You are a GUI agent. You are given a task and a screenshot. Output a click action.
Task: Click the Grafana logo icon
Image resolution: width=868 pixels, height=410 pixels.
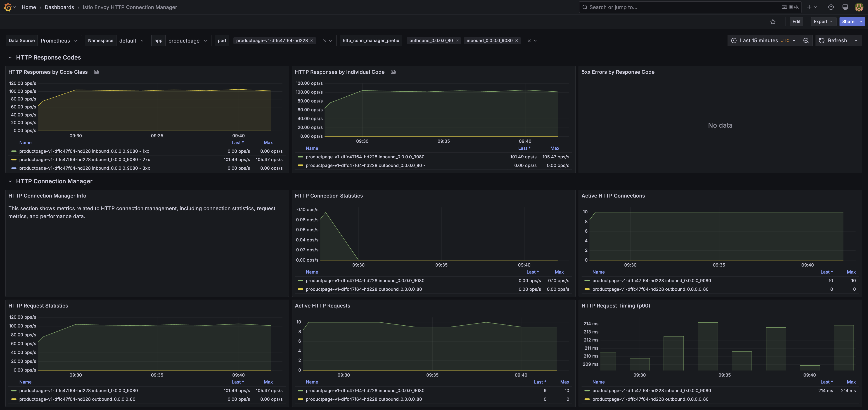point(8,7)
